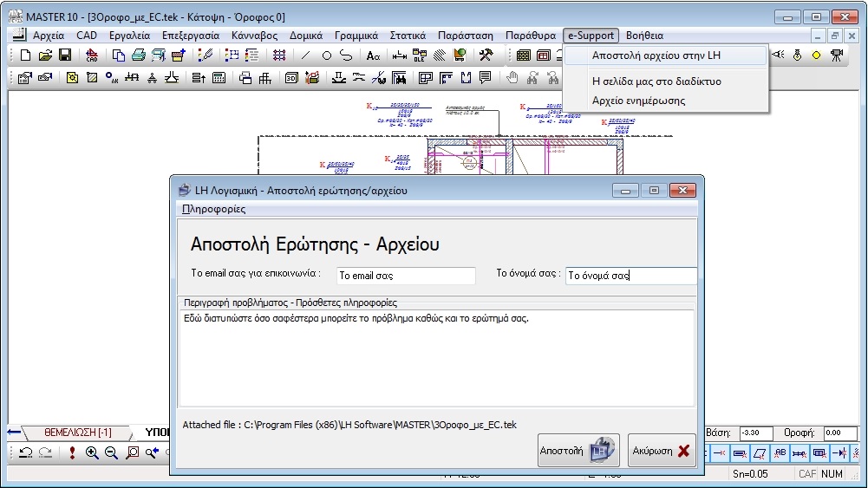
Task: Open file using the folder icon
Action: pyautogui.click(x=45, y=55)
